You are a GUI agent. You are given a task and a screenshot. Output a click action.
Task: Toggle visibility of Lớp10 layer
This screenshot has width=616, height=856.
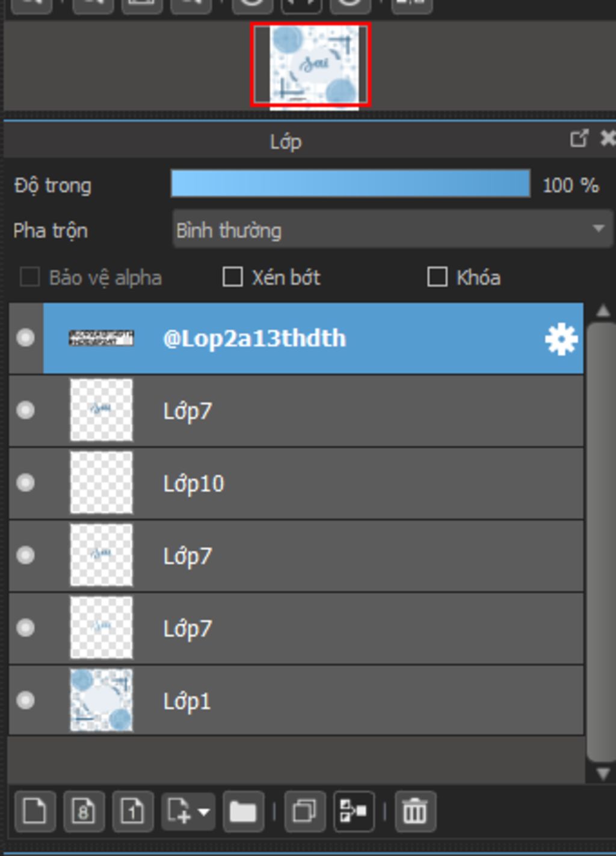pos(25,483)
